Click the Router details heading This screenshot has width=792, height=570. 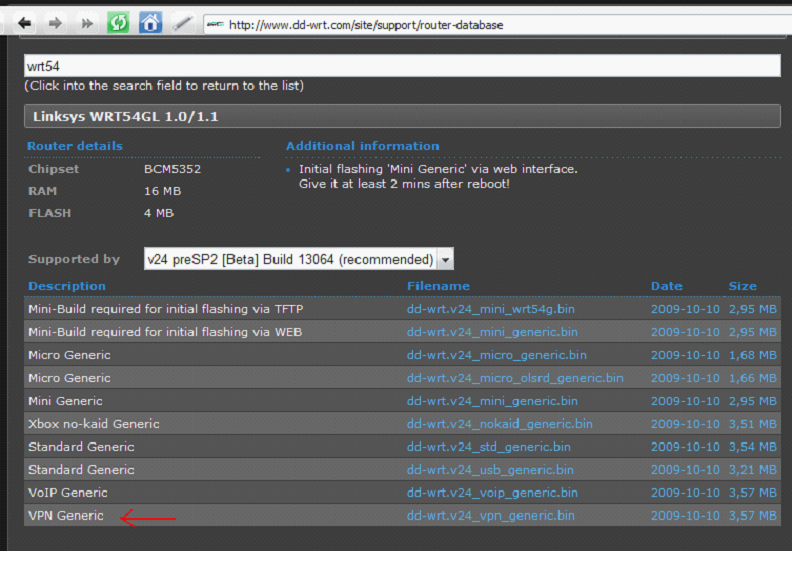click(x=75, y=146)
